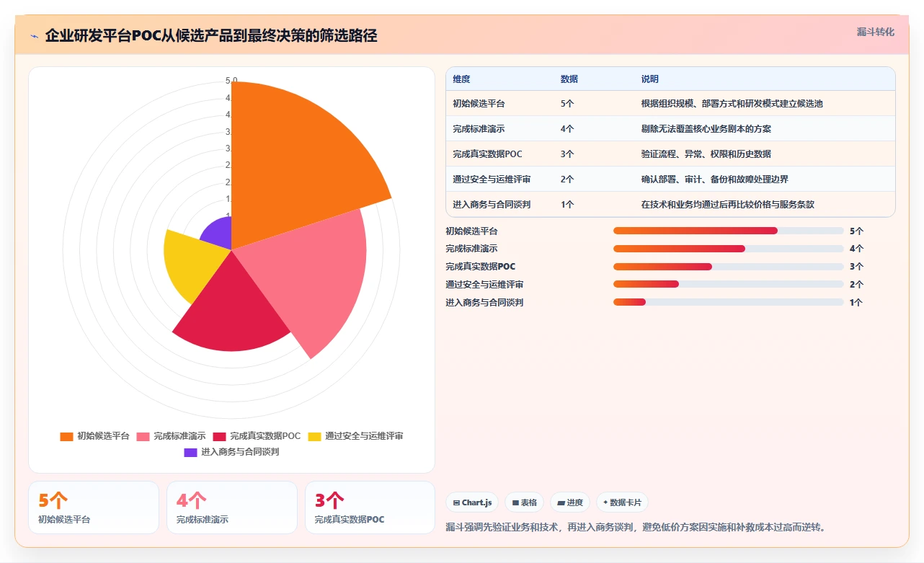This screenshot has height=563, width=924.
Task: Click the 表格 tag icon
Action: (515, 502)
